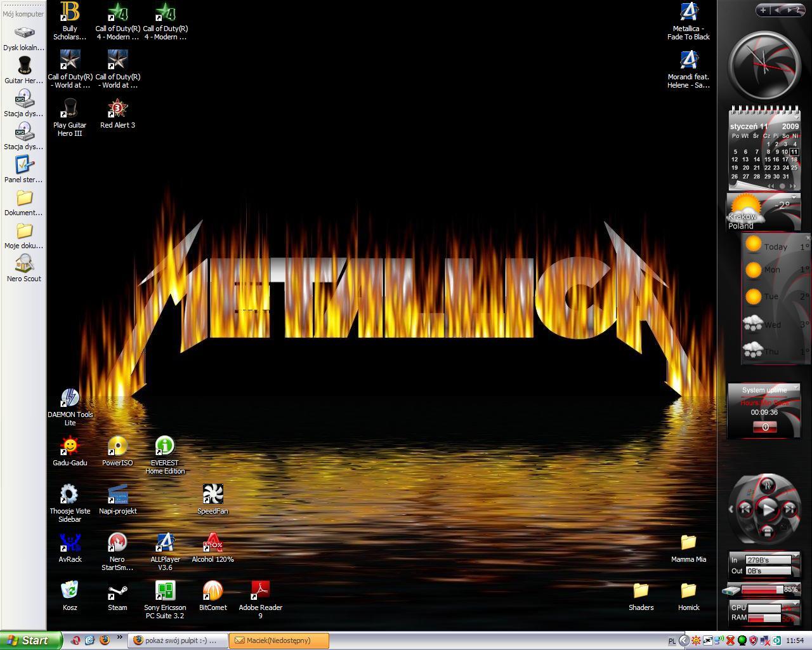Open Nero Scout in left panel
The width and height of the screenshot is (812, 650).
pos(23,269)
